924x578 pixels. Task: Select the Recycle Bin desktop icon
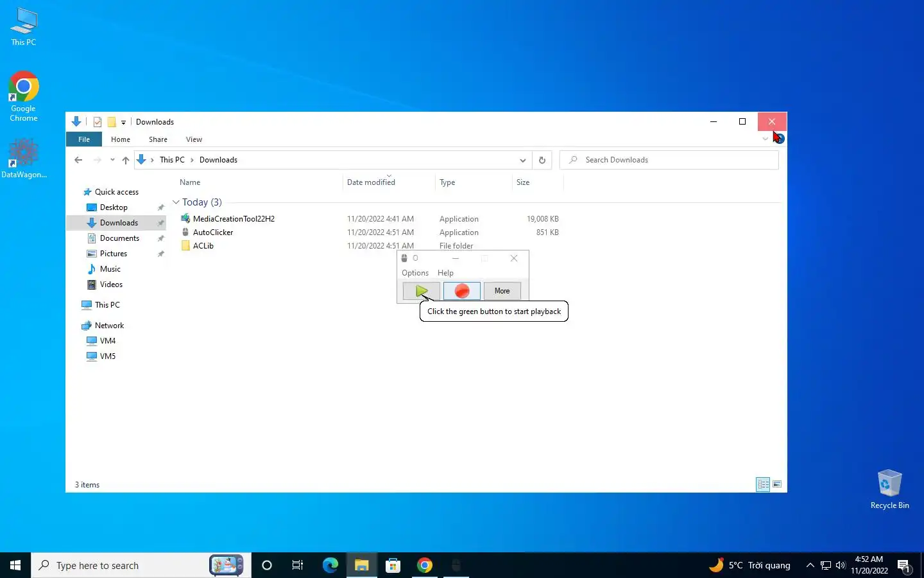click(x=889, y=489)
